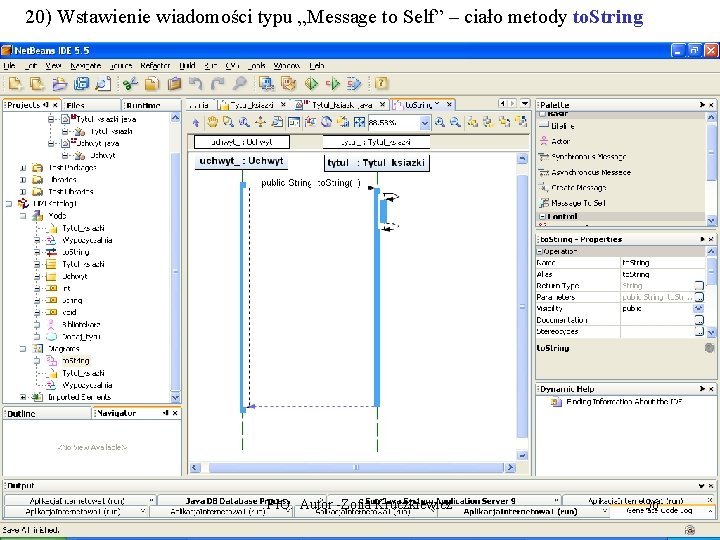Click the Alias property value field
Image resolution: width=720 pixels, height=540 pixels.
(663, 274)
